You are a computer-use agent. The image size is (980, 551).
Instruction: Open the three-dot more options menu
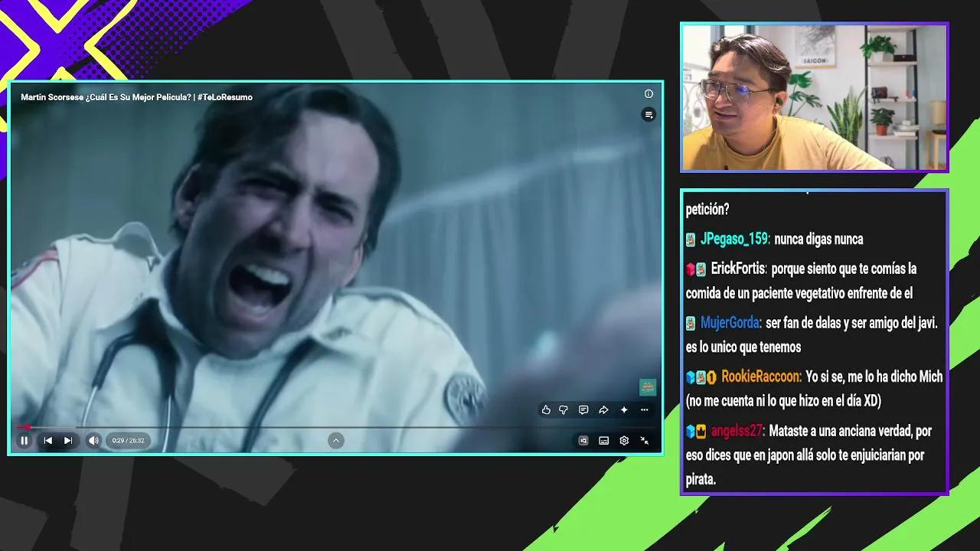(645, 410)
